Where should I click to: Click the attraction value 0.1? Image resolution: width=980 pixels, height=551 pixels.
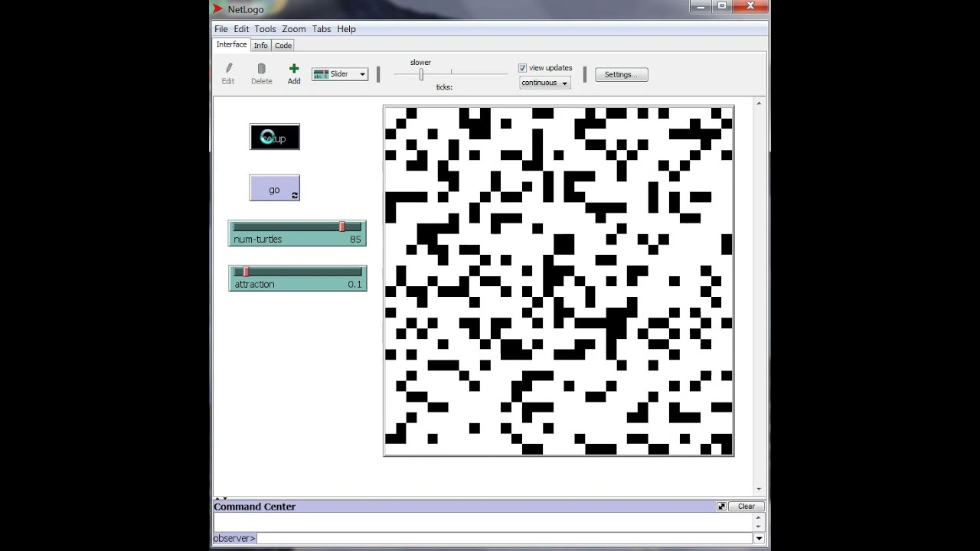coord(354,285)
